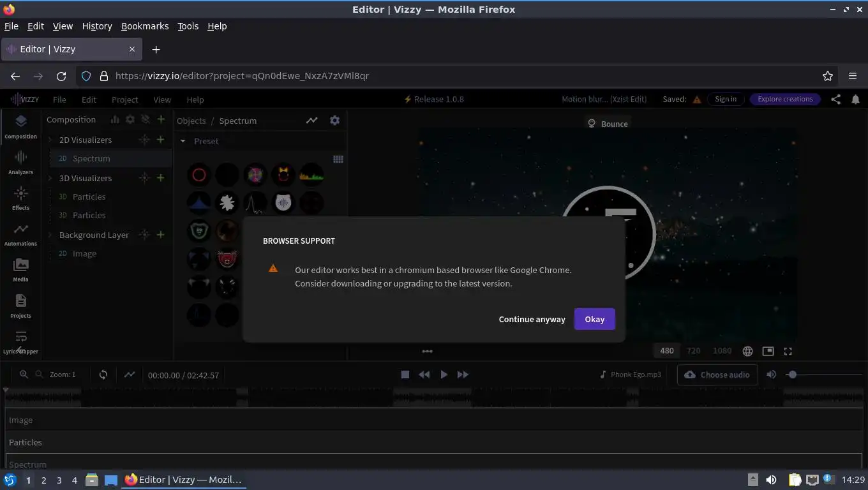Enable picture-in-picture preview

click(768, 351)
